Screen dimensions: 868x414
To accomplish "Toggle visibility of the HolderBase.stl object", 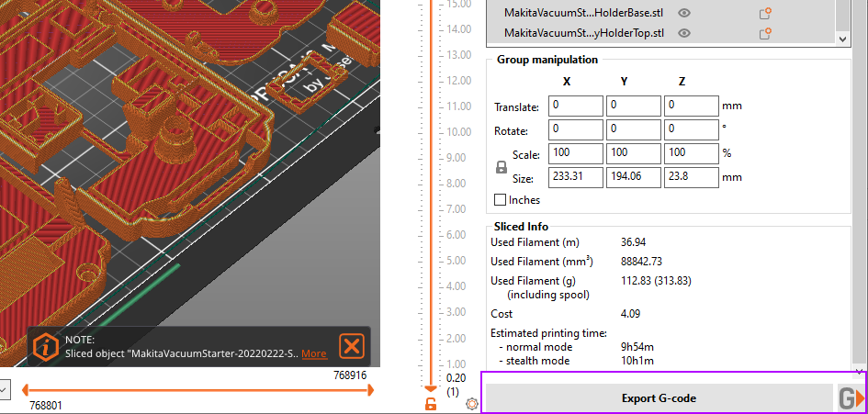I will click(x=683, y=13).
